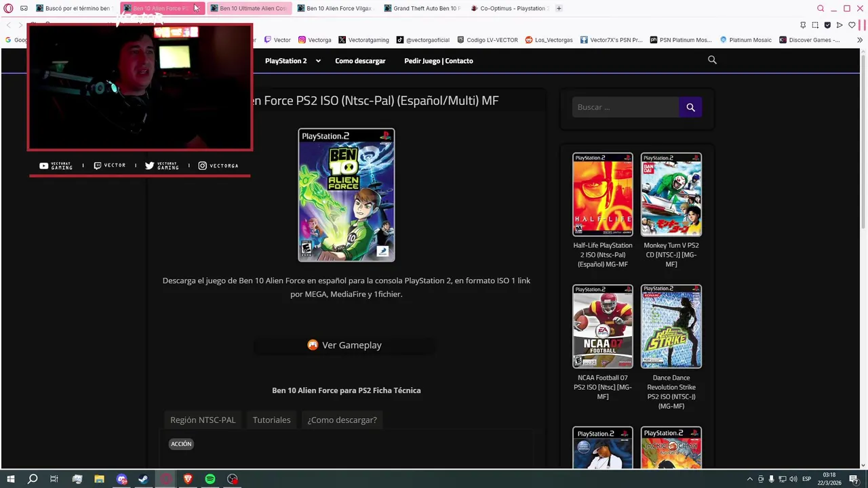Open Spotify from the taskbar

pos(210,479)
